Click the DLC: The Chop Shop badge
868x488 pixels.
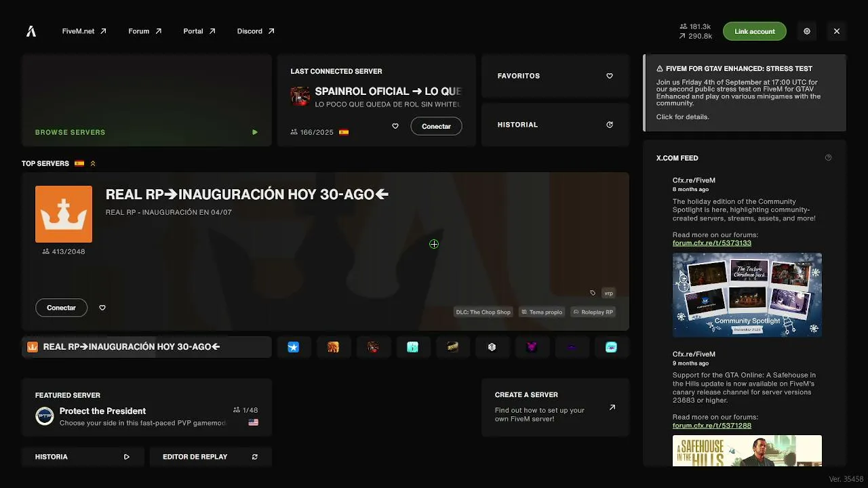tap(483, 312)
